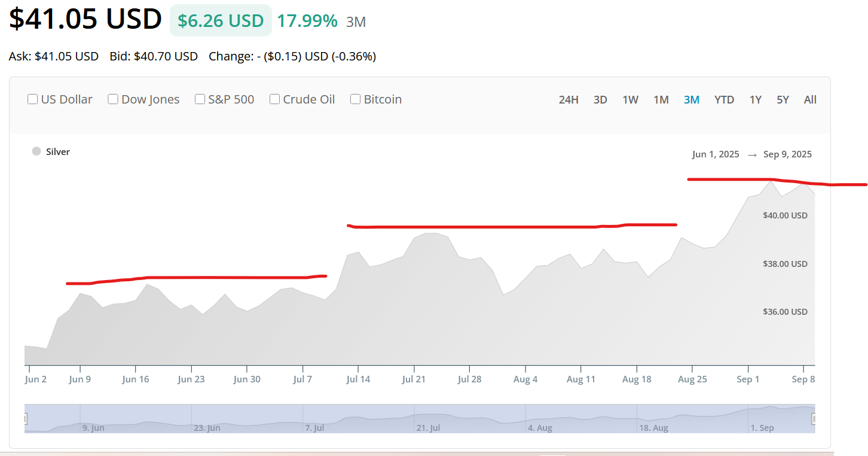Image resolution: width=868 pixels, height=456 pixels.
Task: Select the 1M time range
Action: (661, 100)
